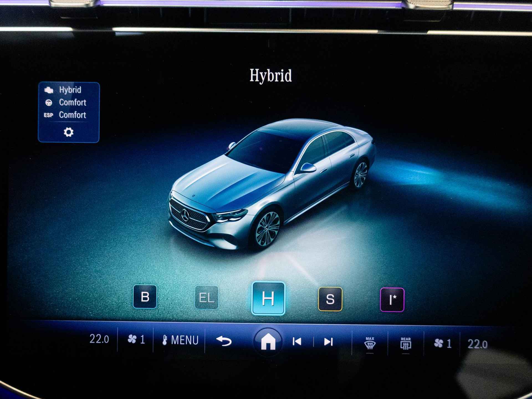
Task: Tap the Hybrid mode title
Action: pyautogui.click(x=271, y=75)
